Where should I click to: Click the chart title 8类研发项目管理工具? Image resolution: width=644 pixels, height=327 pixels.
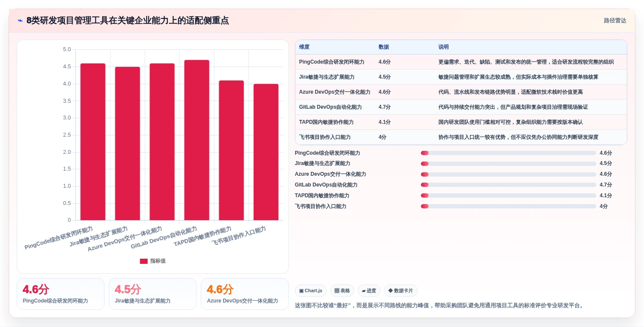[128, 21]
